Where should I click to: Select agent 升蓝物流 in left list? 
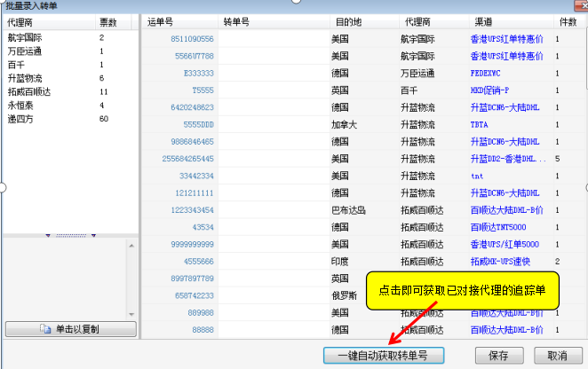tap(25, 78)
